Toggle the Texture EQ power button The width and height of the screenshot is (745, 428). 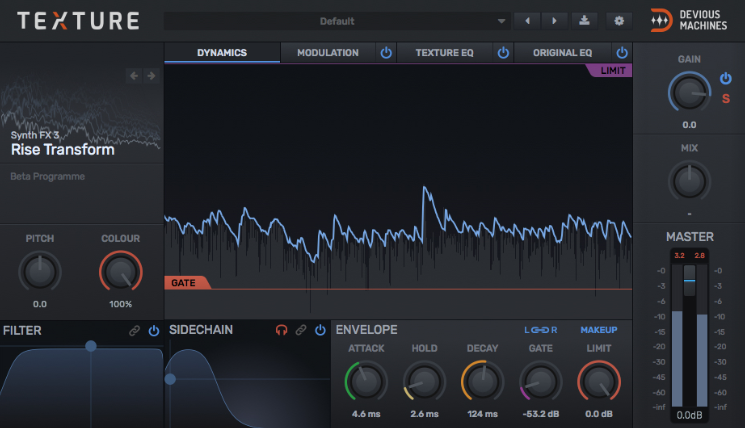coord(503,53)
